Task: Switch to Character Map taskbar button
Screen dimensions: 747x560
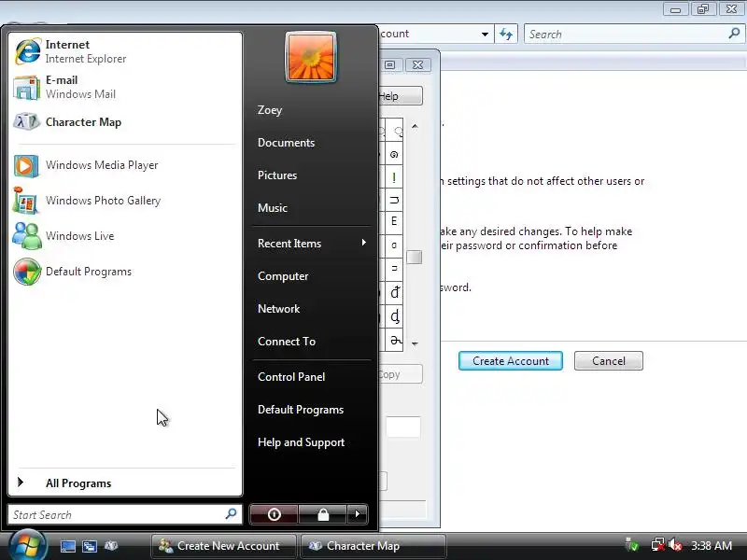Action: tap(373, 546)
